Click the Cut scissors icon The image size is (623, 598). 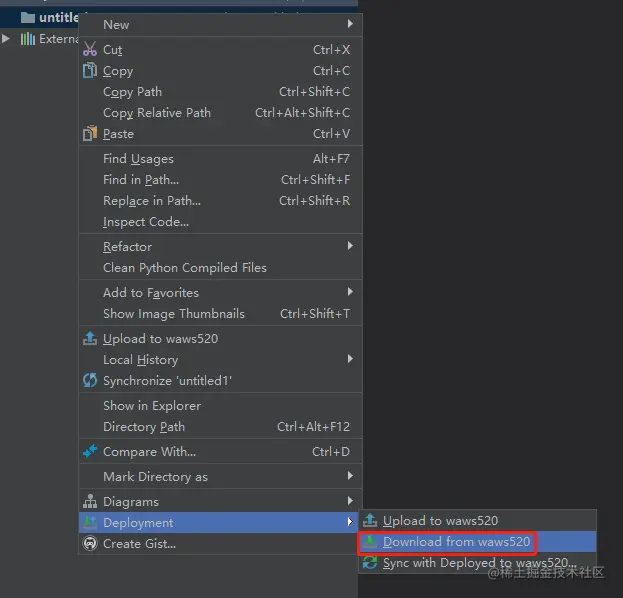90,49
